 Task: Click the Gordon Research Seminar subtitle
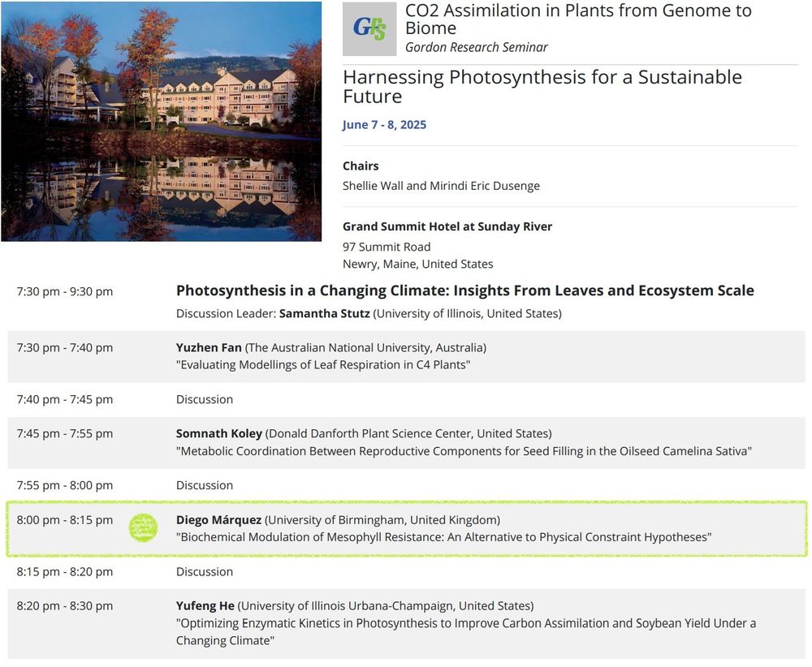[x=476, y=47]
